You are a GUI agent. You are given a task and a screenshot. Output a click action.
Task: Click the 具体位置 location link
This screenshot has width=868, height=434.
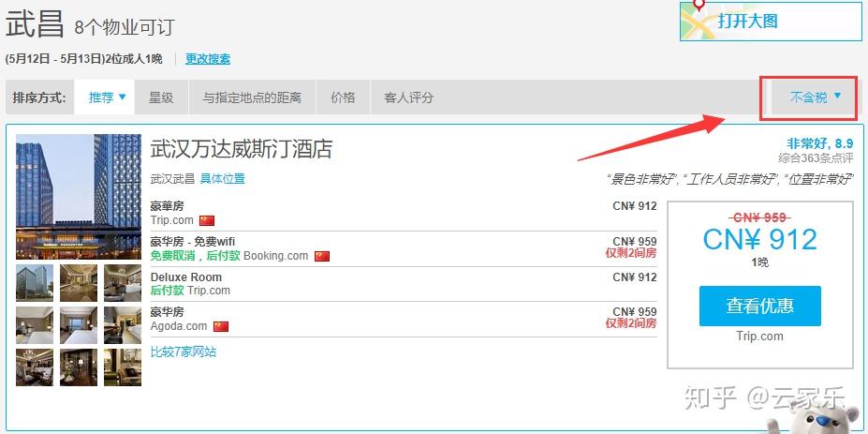(x=223, y=178)
